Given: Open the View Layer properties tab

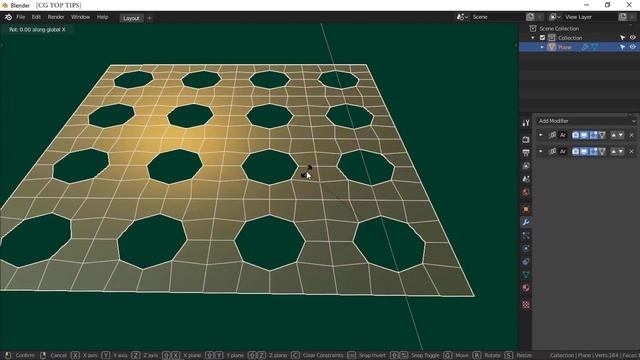Looking at the screenshot, I should [x=526, y=166].
